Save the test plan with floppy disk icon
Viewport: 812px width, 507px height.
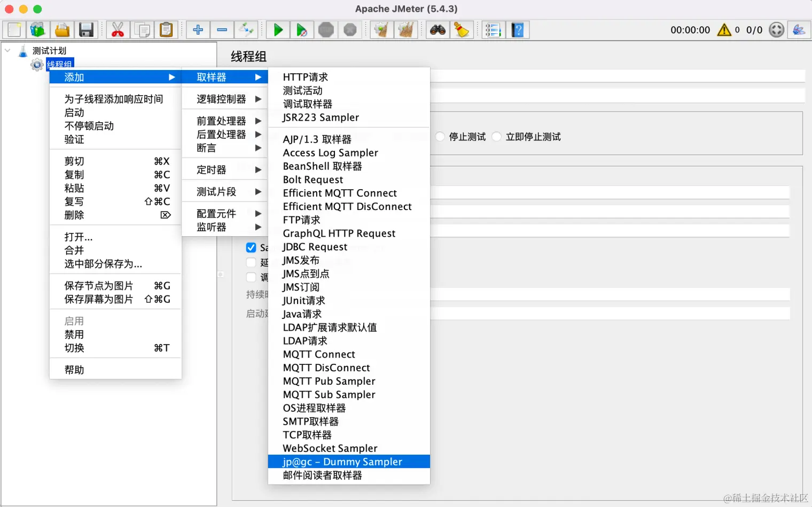click(x=87, y=30)
